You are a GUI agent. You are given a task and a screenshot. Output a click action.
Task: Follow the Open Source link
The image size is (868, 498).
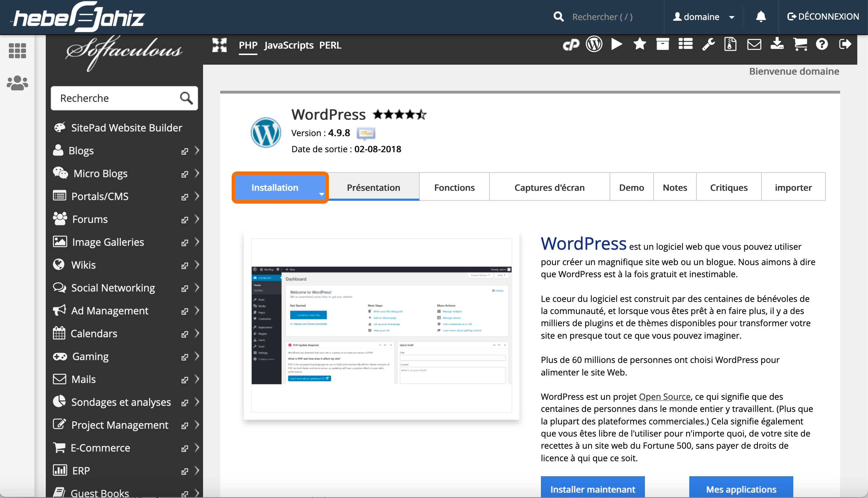(665, 397)
